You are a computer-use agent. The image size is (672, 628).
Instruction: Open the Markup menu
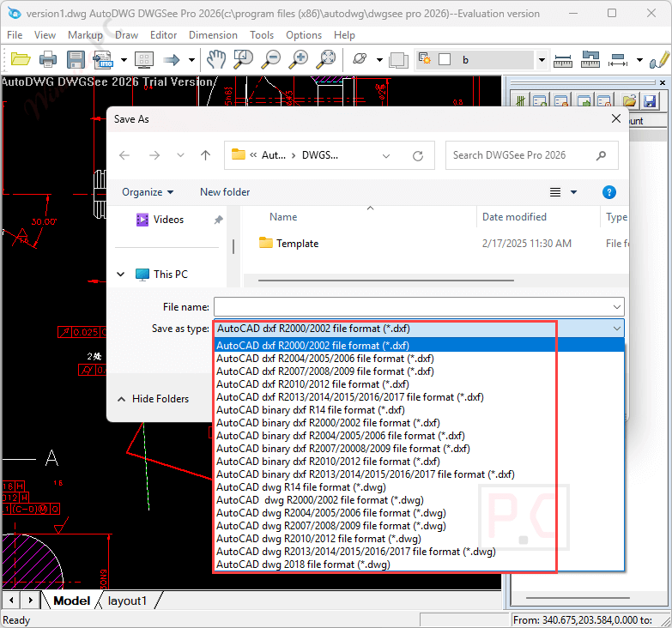[x=85, y=35]
